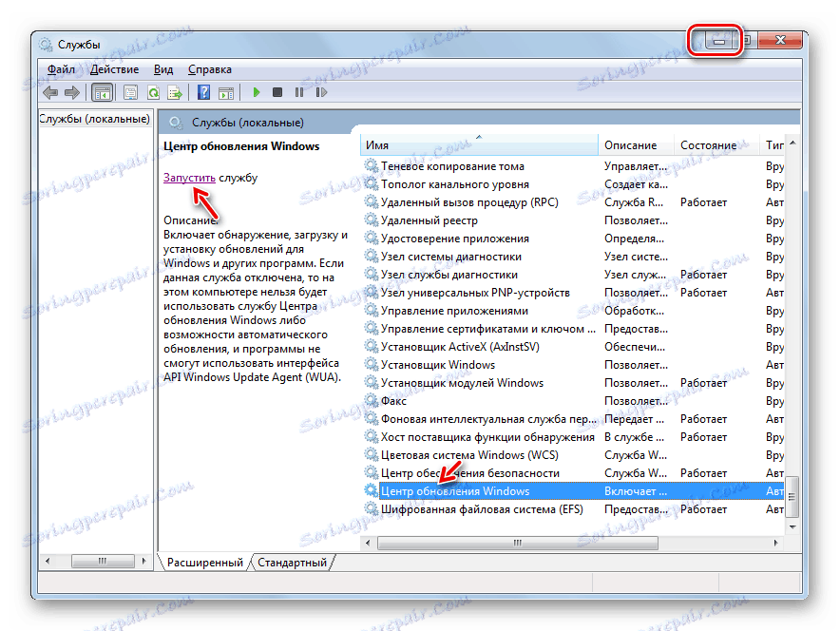Open the Properties toolbar icon
Image resolution: width=840 pixels, height=631 pixels.
tap(131, 93)
